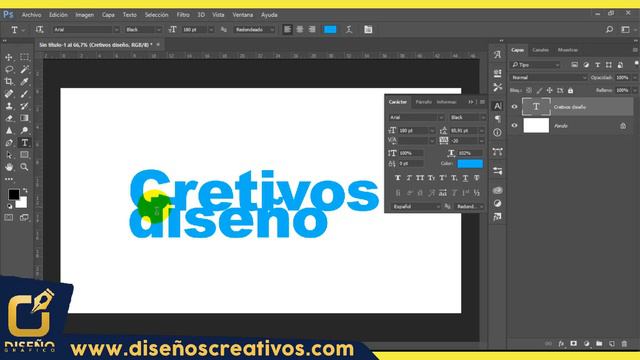This screenshot has height=360, width=640.
Task: Select the Zoom tool
Action: [24, 167]
